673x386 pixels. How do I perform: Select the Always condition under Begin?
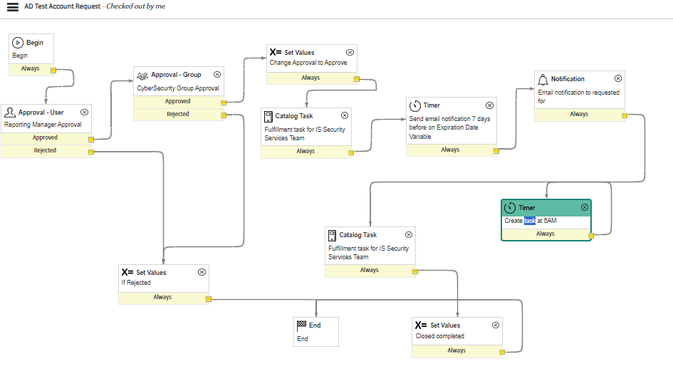tap(31, 69)
